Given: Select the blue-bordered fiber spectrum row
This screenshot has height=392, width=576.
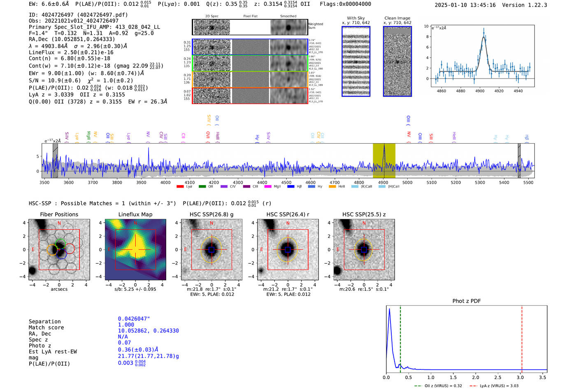Looking at the screenshot, I should tap(250, 47).
